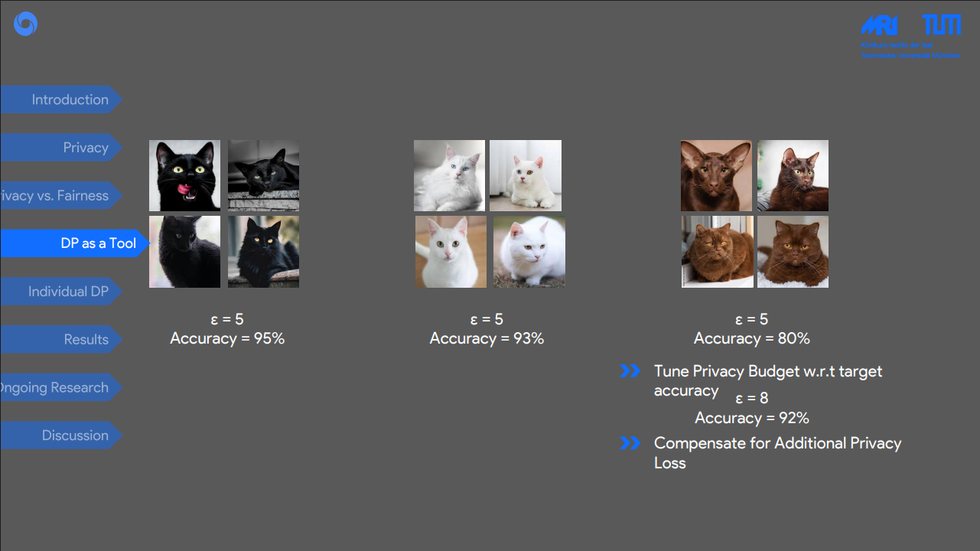Open the Introduction section tab
This screenshot has width=980, height=551.
[61, 99]
